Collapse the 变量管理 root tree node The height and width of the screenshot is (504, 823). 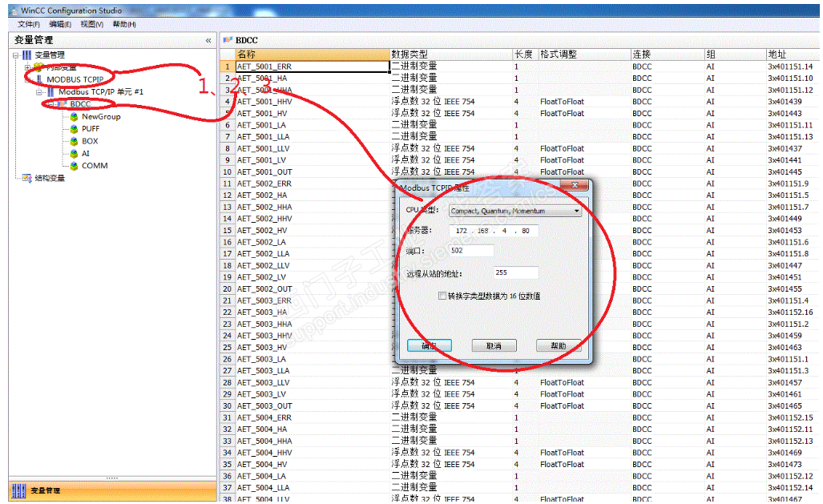click(16, 55)
